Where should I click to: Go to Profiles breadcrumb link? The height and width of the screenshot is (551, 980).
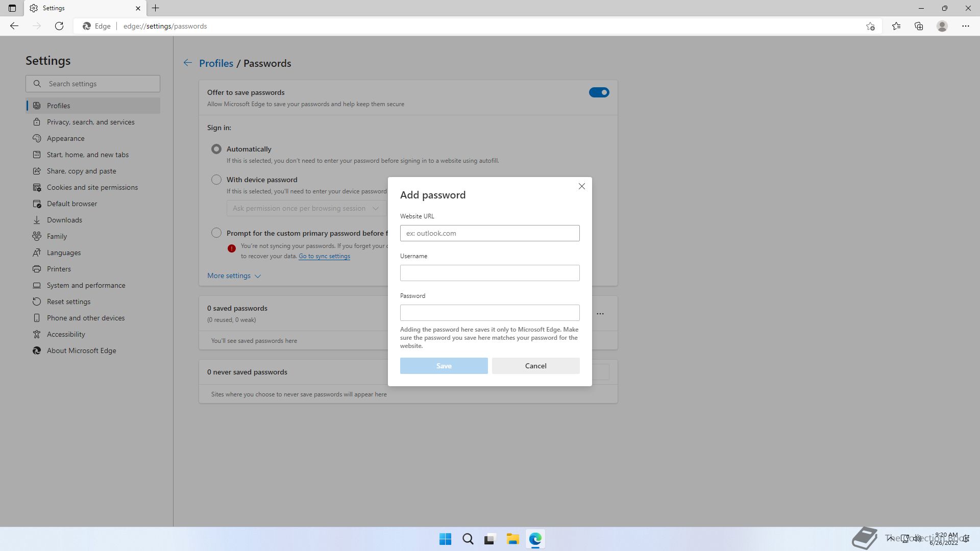click(216, 63)
